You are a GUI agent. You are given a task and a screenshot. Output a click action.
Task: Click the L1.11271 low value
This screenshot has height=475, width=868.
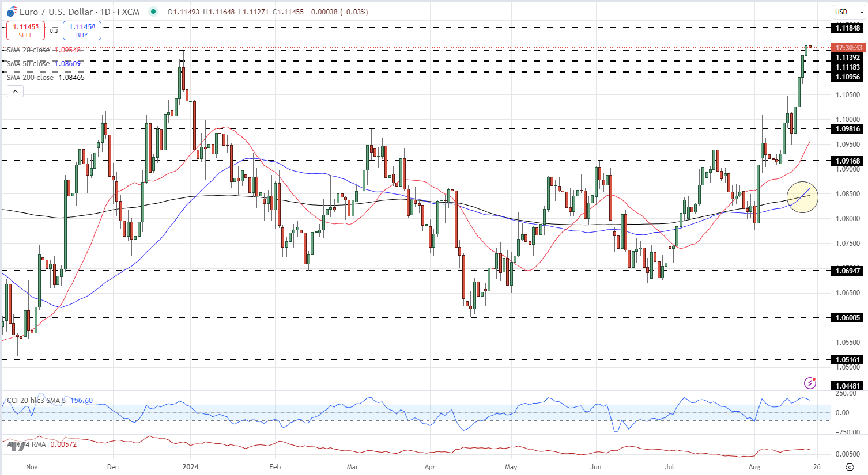(x=253, y=12)
